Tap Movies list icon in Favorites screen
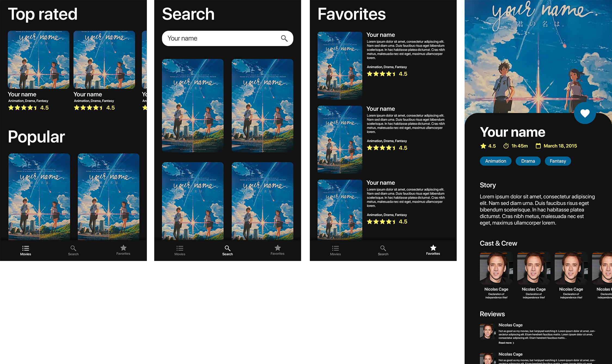This screenshot has height=364, width=612. 335,248
